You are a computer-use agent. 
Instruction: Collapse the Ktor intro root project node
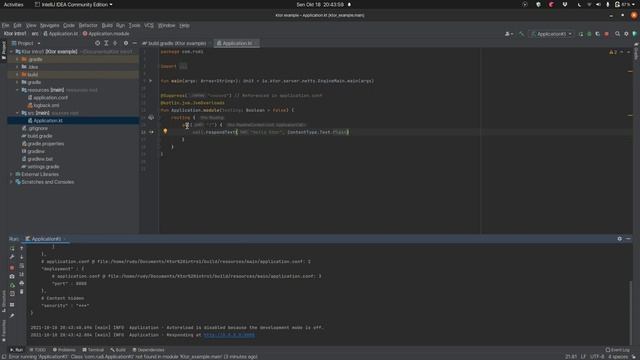coord(11,52)
